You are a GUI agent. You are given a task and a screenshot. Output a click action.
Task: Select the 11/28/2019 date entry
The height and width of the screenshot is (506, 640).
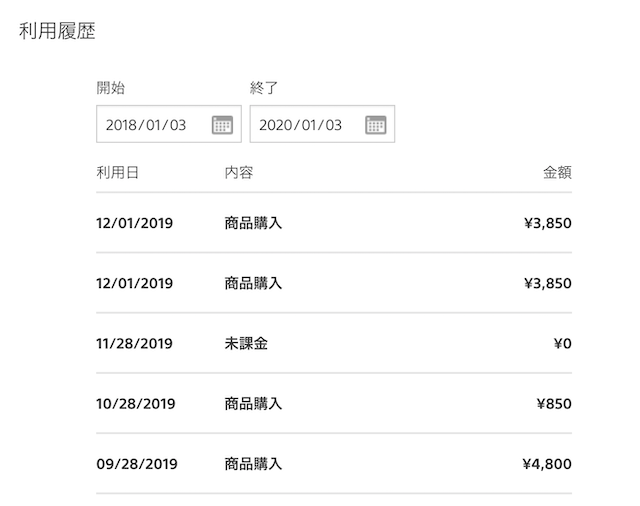tap(134, 344)
